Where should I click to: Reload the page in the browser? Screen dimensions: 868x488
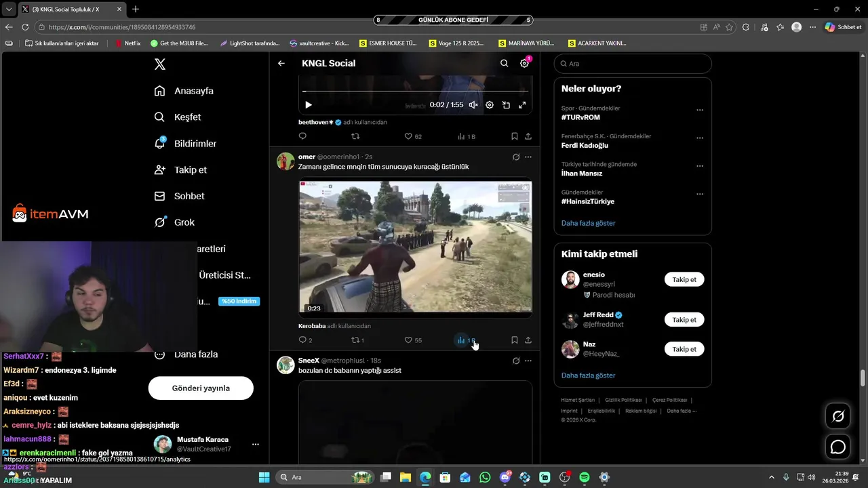tap(25, 27)
